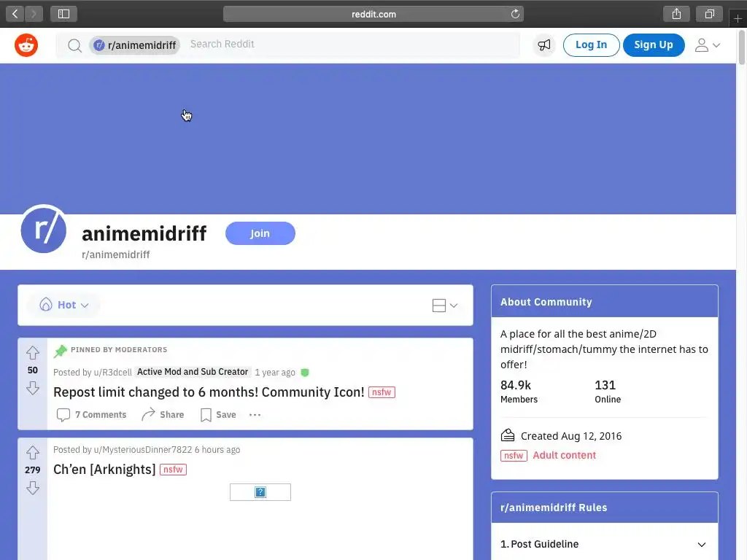This screenshot has height=560, width=747.
Task: Join the animemidriff community
Action: pos(260,233)
